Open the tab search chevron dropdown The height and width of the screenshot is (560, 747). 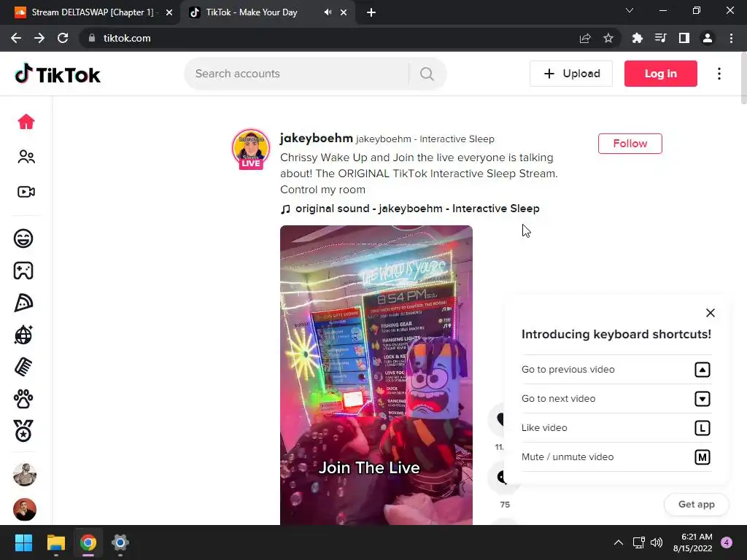[630, 10]
